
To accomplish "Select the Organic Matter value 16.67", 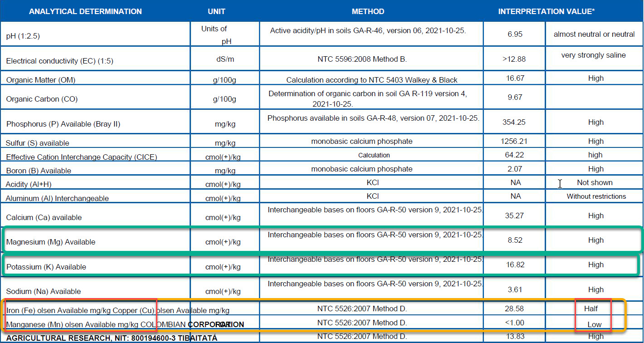I will coord(515,78).
